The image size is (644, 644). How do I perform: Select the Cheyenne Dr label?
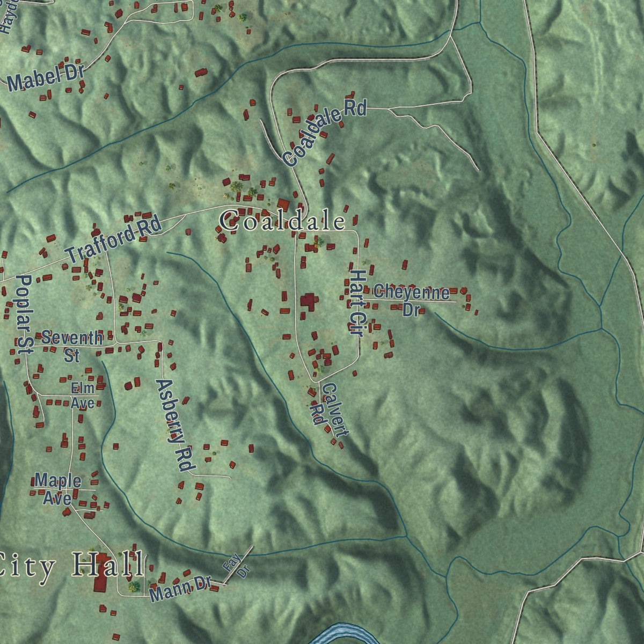[412, 301]
